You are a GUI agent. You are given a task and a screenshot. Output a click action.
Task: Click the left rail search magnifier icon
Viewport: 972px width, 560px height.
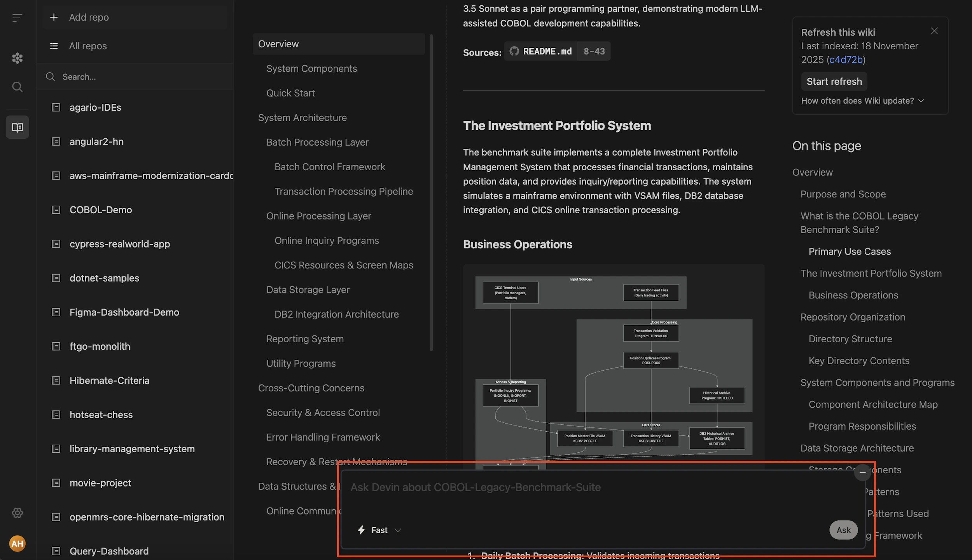click(x=17, y=87)
